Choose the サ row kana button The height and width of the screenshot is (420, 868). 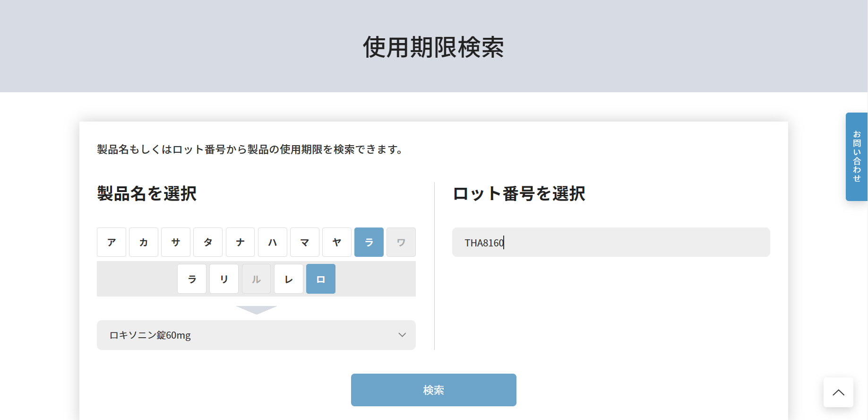click(176, 242)
